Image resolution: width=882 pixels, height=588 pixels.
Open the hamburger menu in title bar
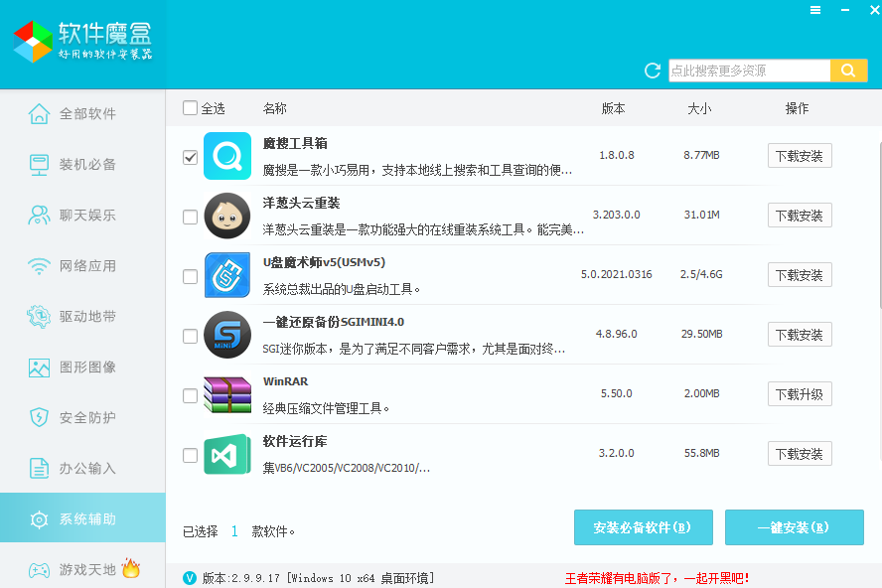tap(815, 10)
